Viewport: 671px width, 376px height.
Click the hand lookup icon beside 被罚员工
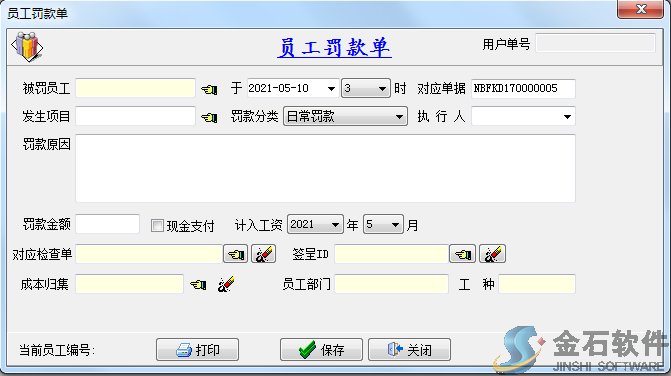tap(209, 89)
